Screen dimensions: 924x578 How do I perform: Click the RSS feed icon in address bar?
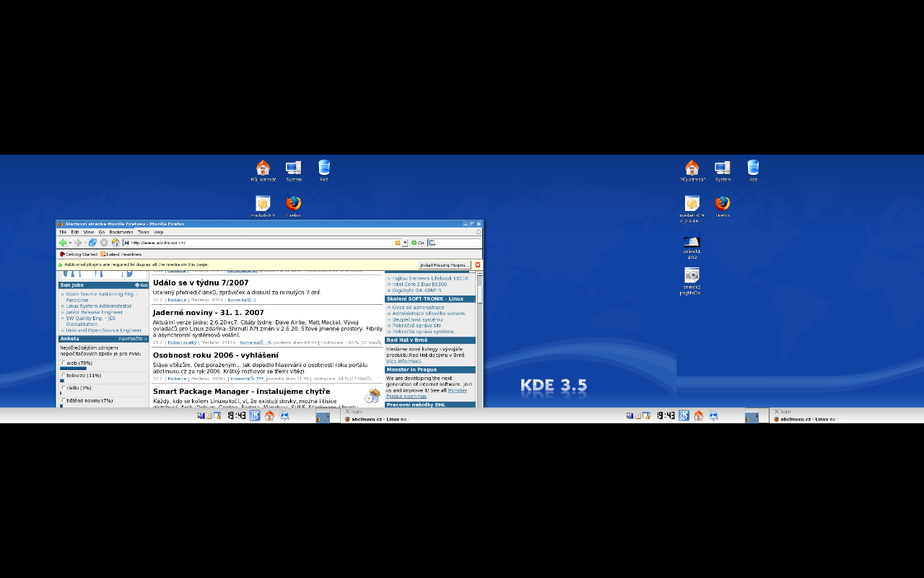(x=397, y=243)
